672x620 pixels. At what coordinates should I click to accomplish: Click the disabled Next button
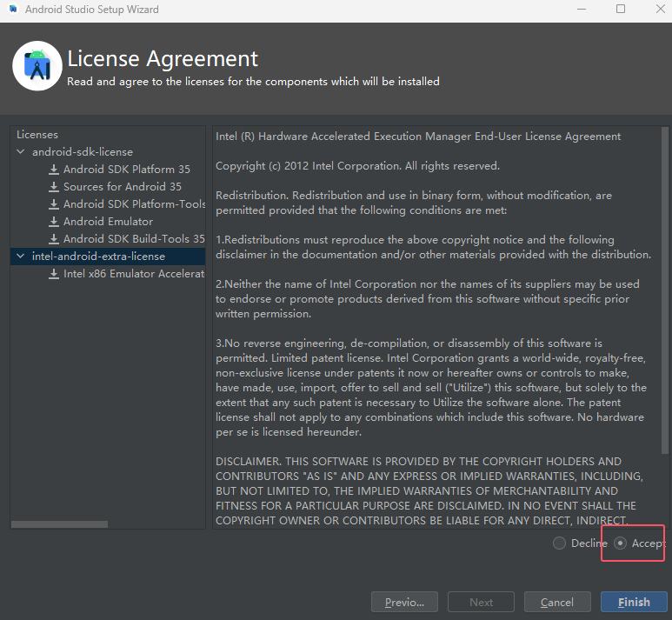(481, 602)
